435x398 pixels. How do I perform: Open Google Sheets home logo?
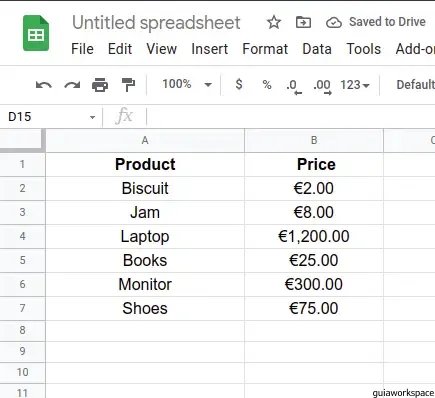(x=36, y=33)
